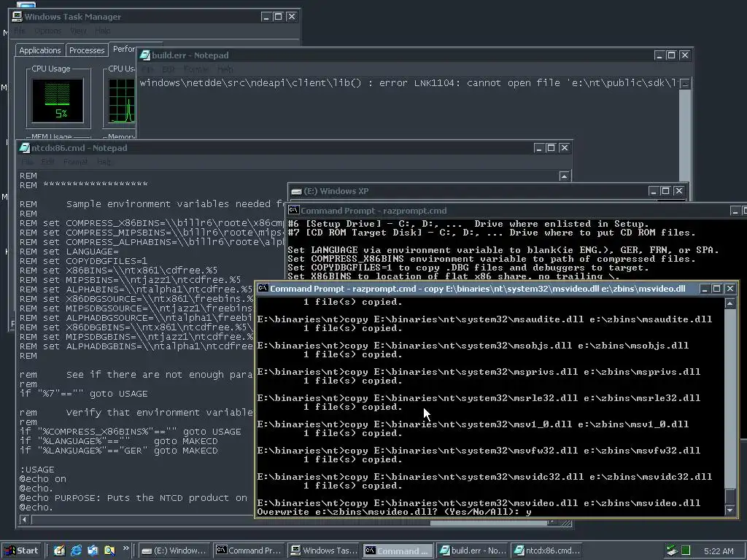Click the CPU Usage 5% gauge
Image resolution: width=747 pixels, height=560 pixels.
click(x=58, y=101)
